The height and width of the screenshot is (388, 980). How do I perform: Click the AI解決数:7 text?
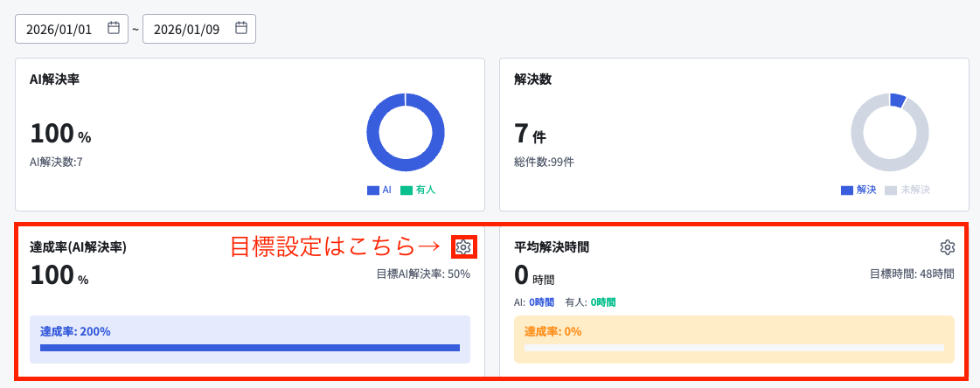click(x=56, y=162)
